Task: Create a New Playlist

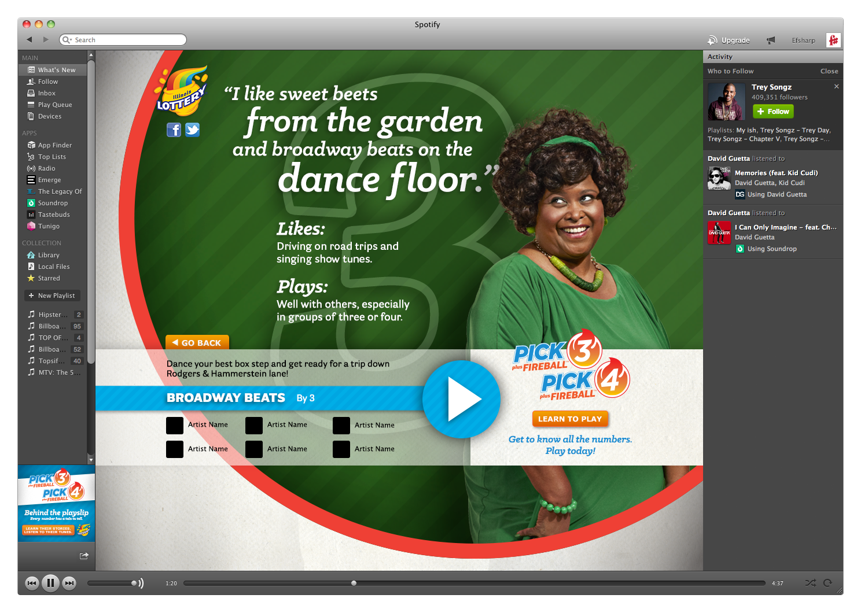Action: pos(52,296)
